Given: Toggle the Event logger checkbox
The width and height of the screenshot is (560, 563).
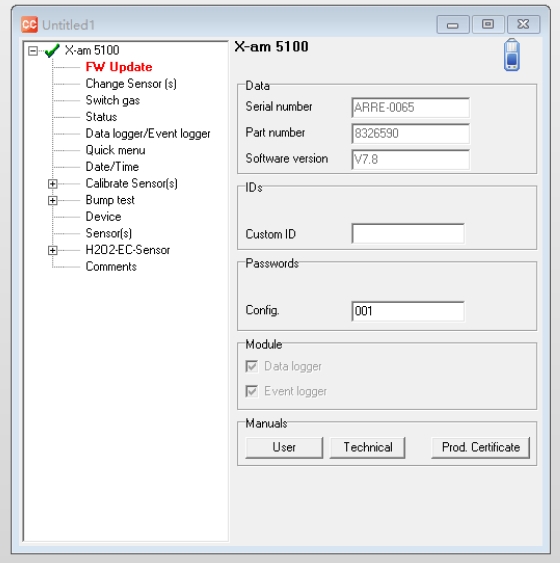Looking at the screenshot, I should pos(252,391).
